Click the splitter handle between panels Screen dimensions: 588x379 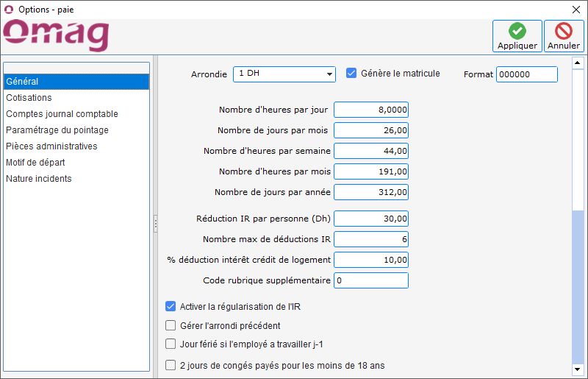[x=155, y=224]
